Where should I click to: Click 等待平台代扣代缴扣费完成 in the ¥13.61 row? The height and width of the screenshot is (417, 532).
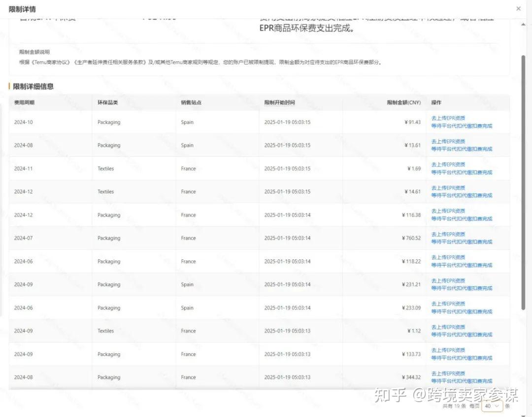tap(462, 149)
